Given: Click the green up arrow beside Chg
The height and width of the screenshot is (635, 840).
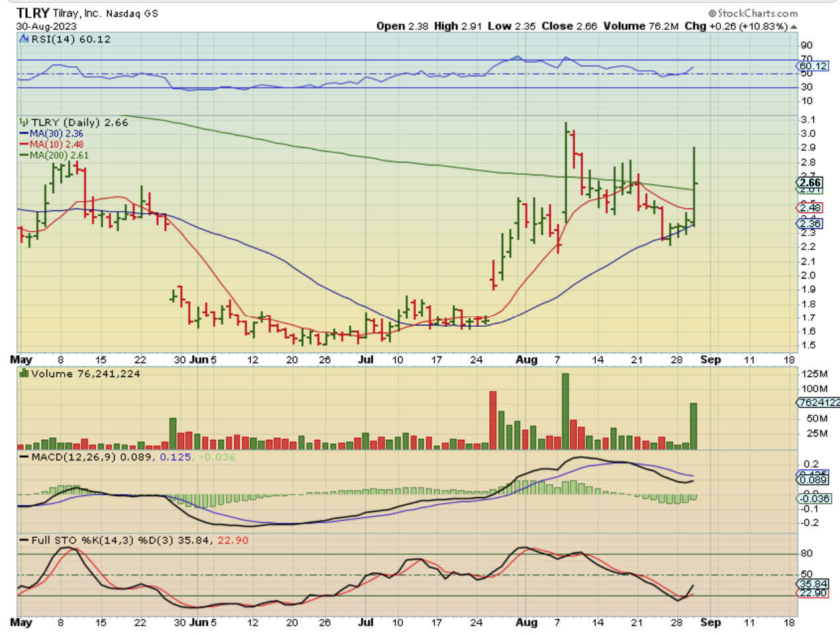Looking at the screenshot, I should [x=794, y=26].
